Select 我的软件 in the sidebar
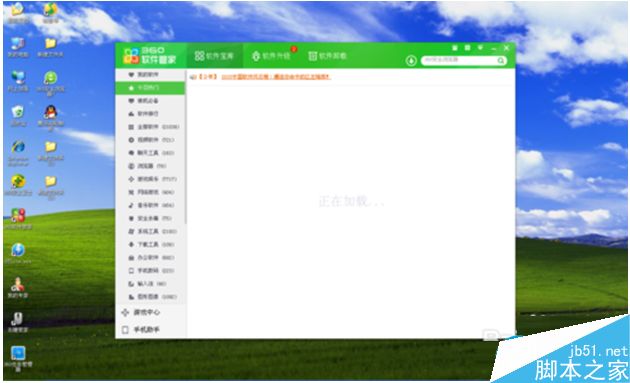Viewport: 630px width, 383px height. tap(150, 75)
